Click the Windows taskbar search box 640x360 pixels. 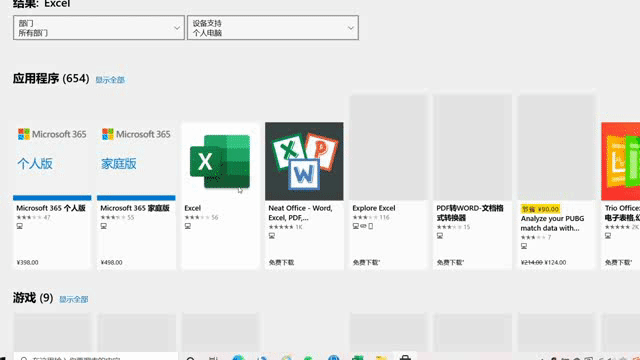(96, 356)
